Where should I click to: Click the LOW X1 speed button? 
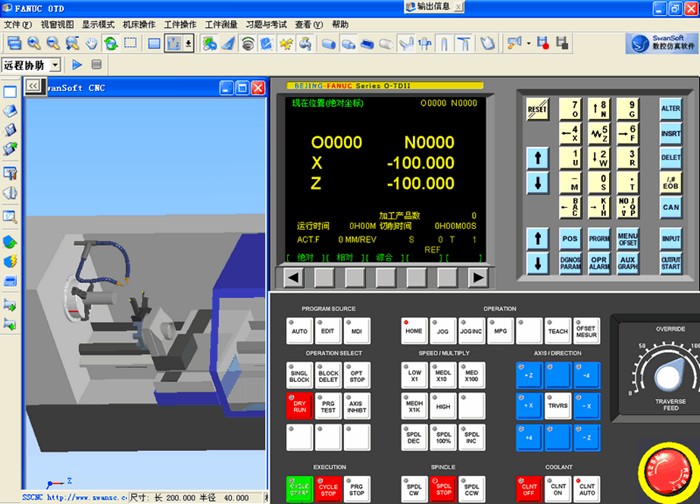coord(414,375)
